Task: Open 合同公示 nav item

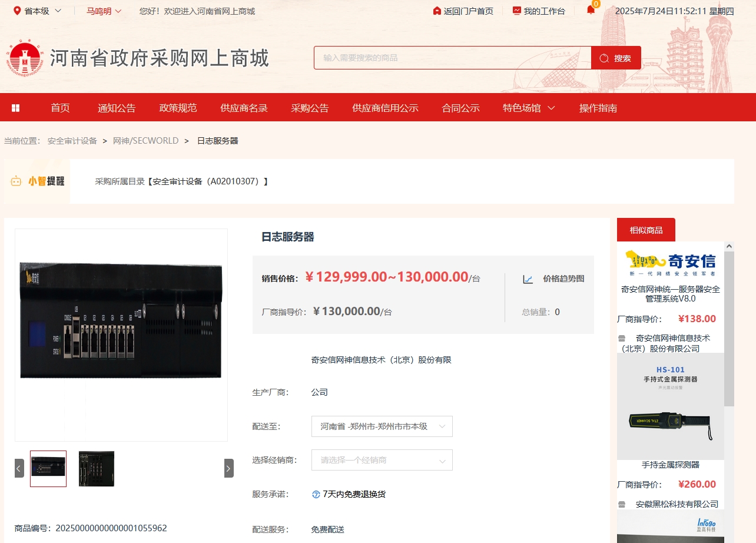Action: click(x=460, y=108)
